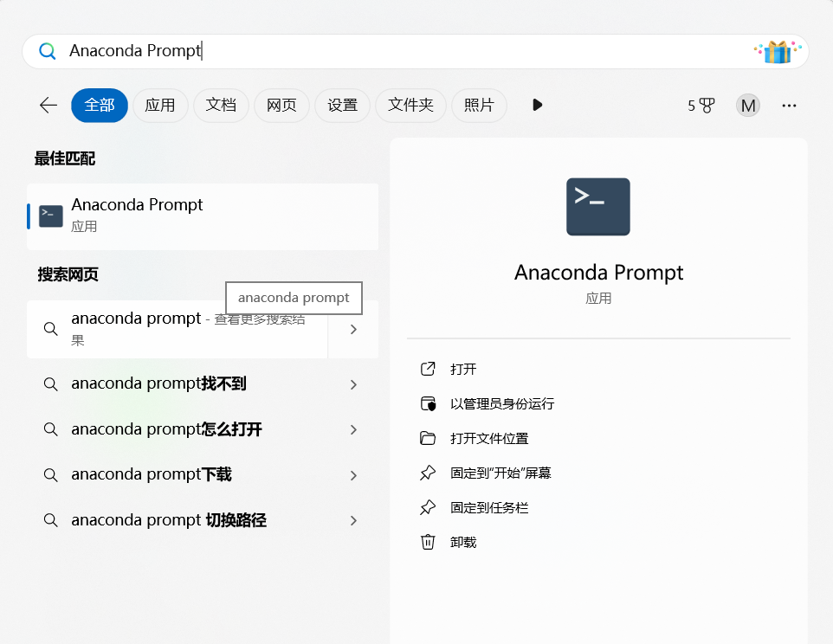Click large Anaconda Prompt terminal icon in details
The height and width of the screenshot is (644, 833).
tap(598, 207)
